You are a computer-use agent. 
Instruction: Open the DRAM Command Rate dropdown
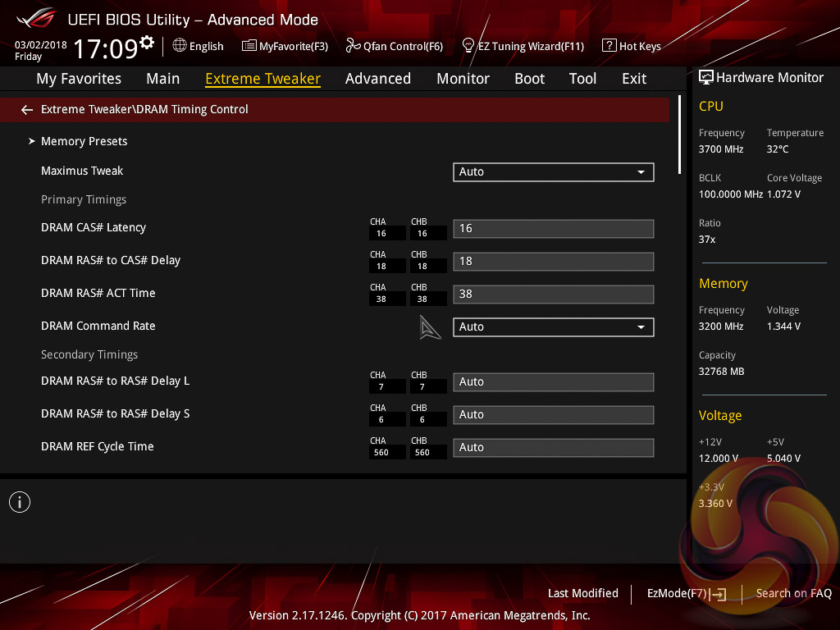coord(554,326)
